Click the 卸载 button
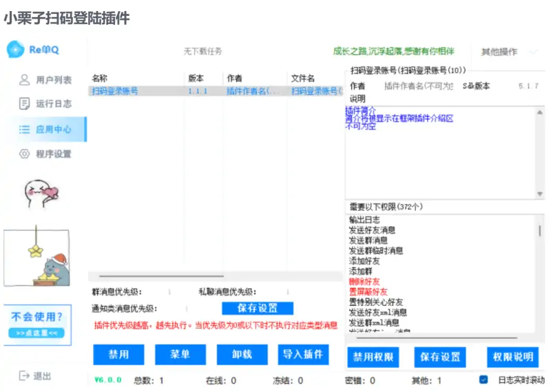Viewport: 551px width, 392px height. tap(242, 354)
